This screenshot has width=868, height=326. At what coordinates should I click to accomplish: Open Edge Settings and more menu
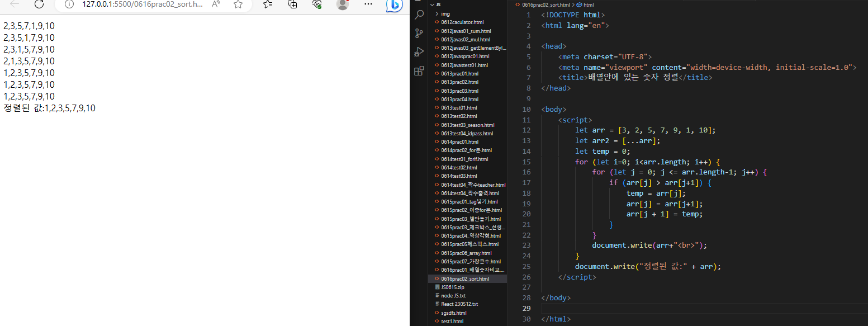(368, 4)
